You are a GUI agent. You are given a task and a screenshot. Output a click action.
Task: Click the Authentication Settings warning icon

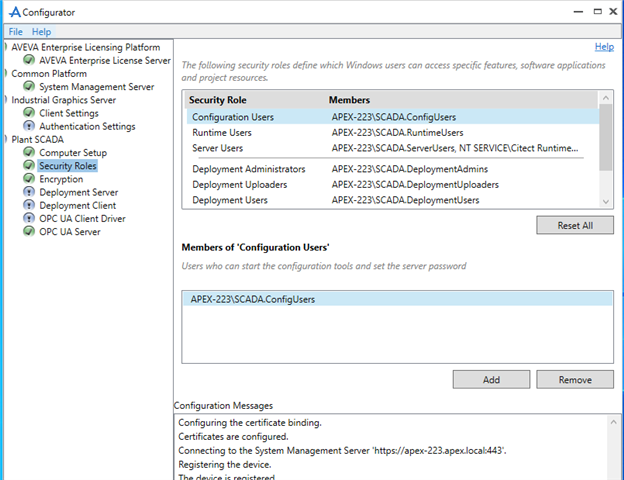click(x=29, y=126)
